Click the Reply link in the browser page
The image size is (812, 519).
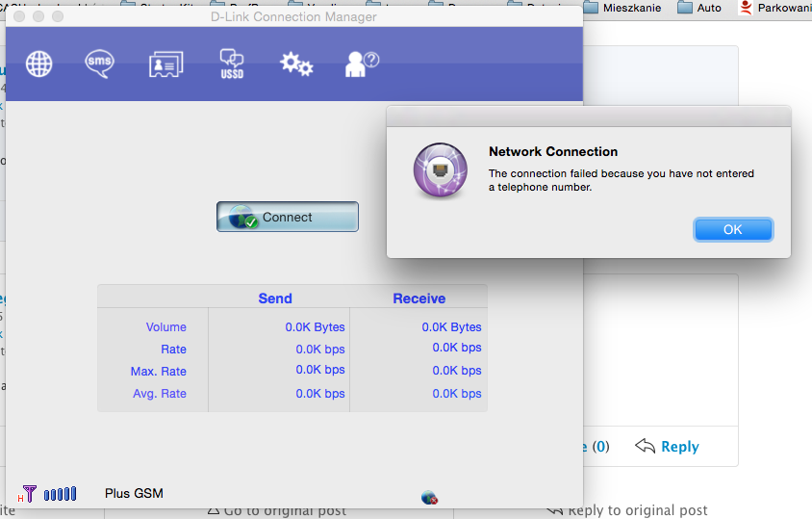point(667,447)
